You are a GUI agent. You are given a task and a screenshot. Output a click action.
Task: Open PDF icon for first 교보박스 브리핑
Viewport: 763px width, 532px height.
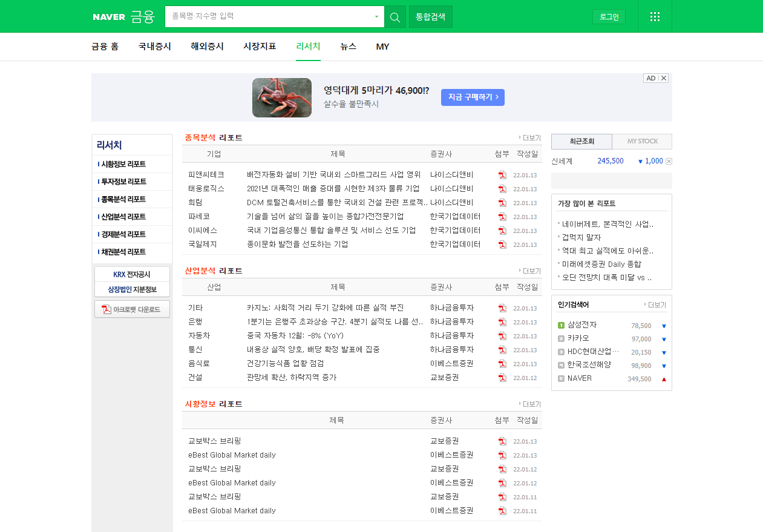[x=502, y=441]
